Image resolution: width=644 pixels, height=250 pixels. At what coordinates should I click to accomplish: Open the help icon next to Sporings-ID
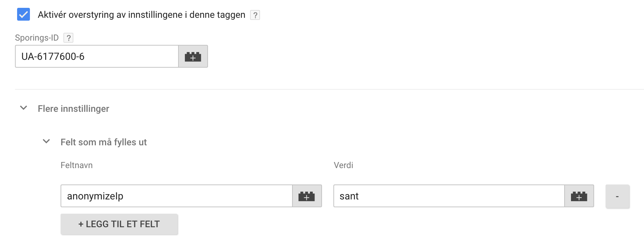[68, 38]
